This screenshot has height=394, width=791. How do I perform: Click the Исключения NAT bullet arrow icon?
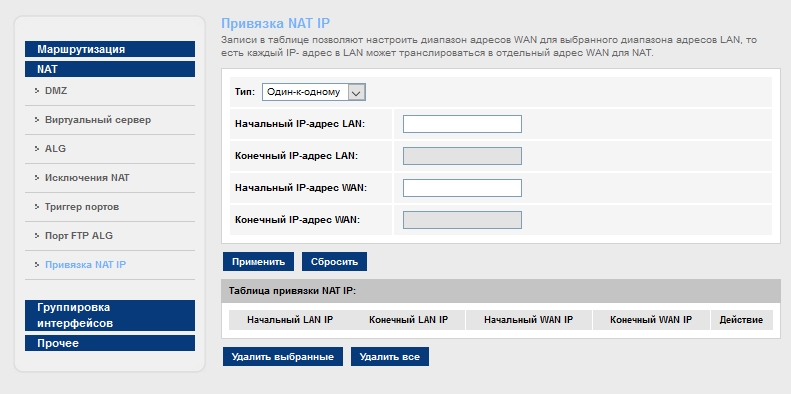click(37, 178)
